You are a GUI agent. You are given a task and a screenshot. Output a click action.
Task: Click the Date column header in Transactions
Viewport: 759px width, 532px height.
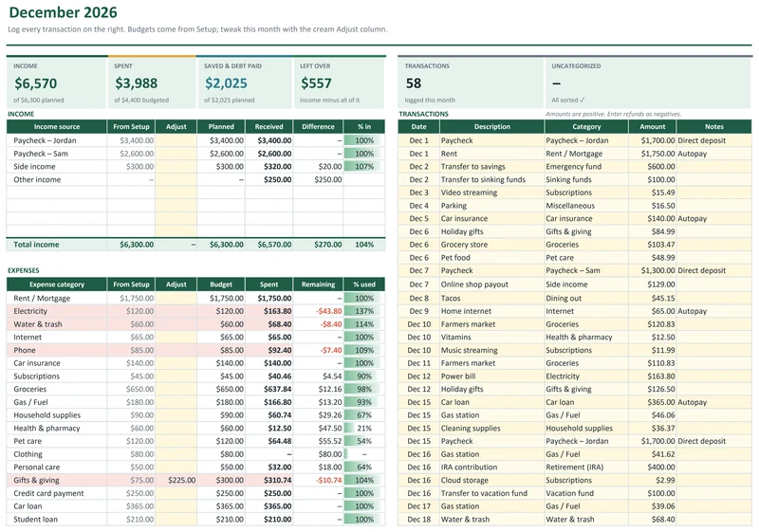pyautogui.click(x=418, y=127)
